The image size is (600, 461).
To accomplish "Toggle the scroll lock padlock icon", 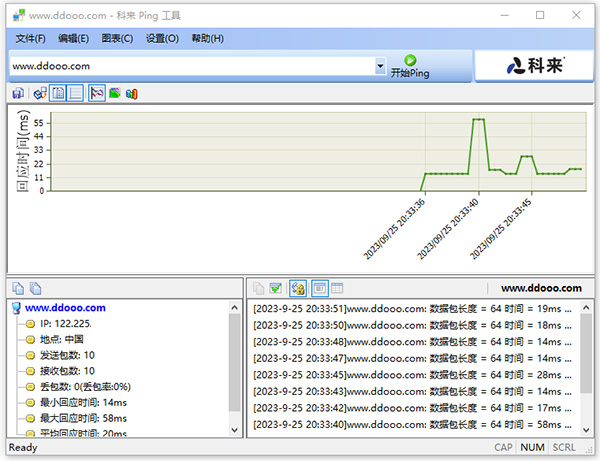I will tap(298, 288).
